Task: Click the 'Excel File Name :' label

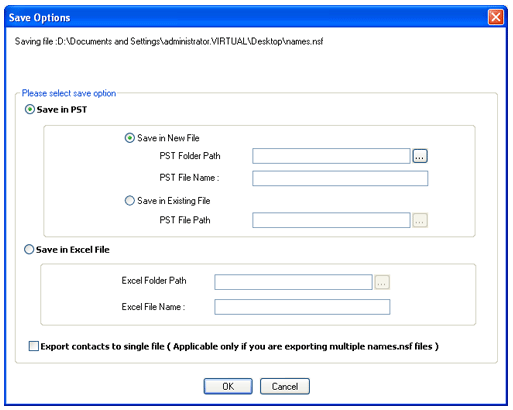Action: pos(153,306)
